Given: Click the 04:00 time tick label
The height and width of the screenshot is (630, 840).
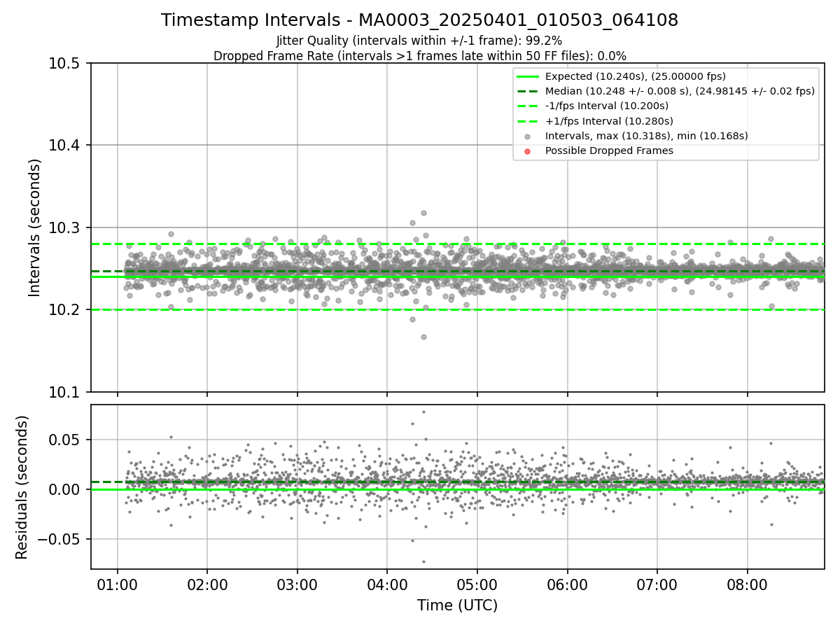Looking at the screenshot, I should (x=387, y=583).
